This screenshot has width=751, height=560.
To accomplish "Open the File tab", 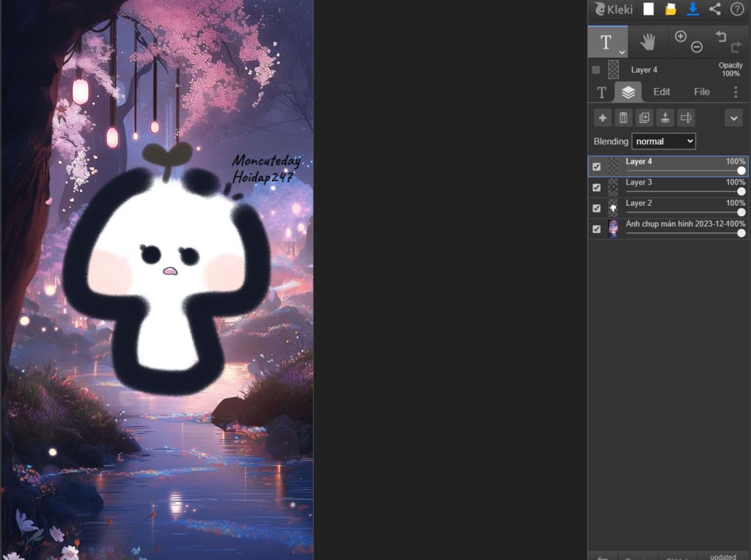I will [x=702, y=92].
